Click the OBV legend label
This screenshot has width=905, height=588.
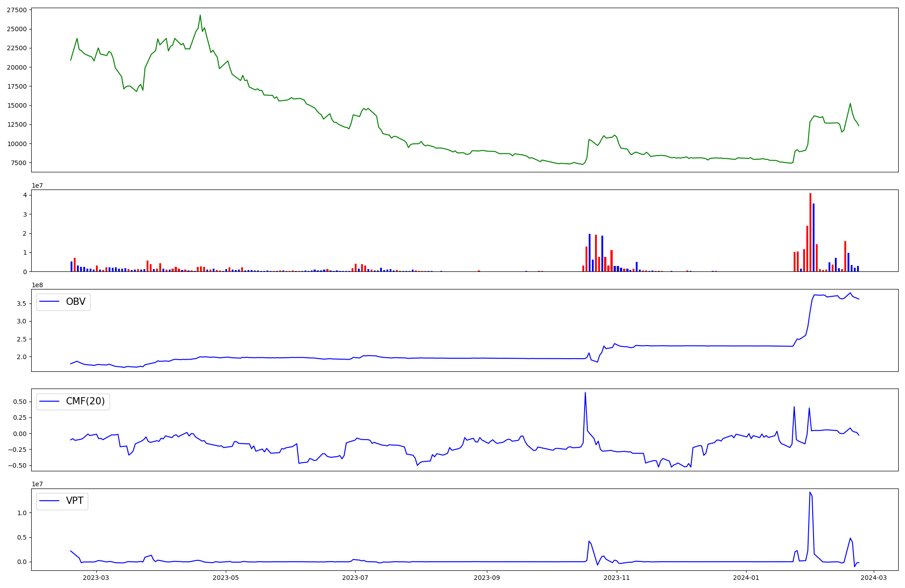[76, 302]
